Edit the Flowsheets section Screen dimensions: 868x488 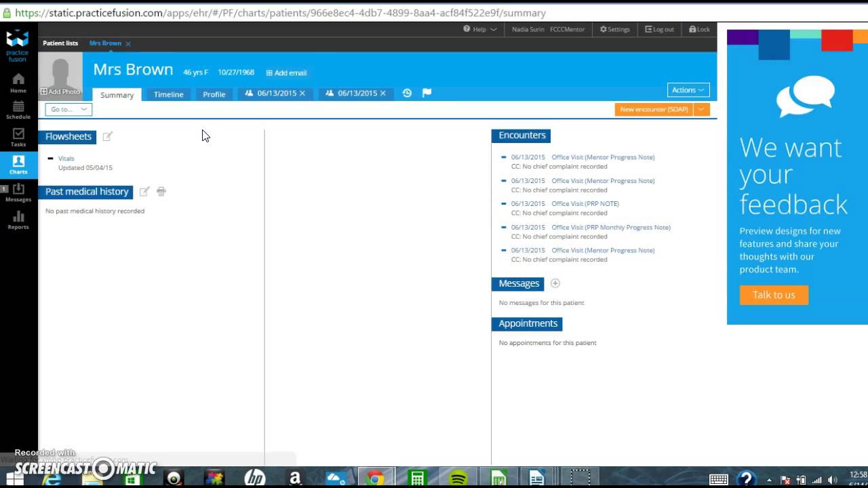coord(107,137)
